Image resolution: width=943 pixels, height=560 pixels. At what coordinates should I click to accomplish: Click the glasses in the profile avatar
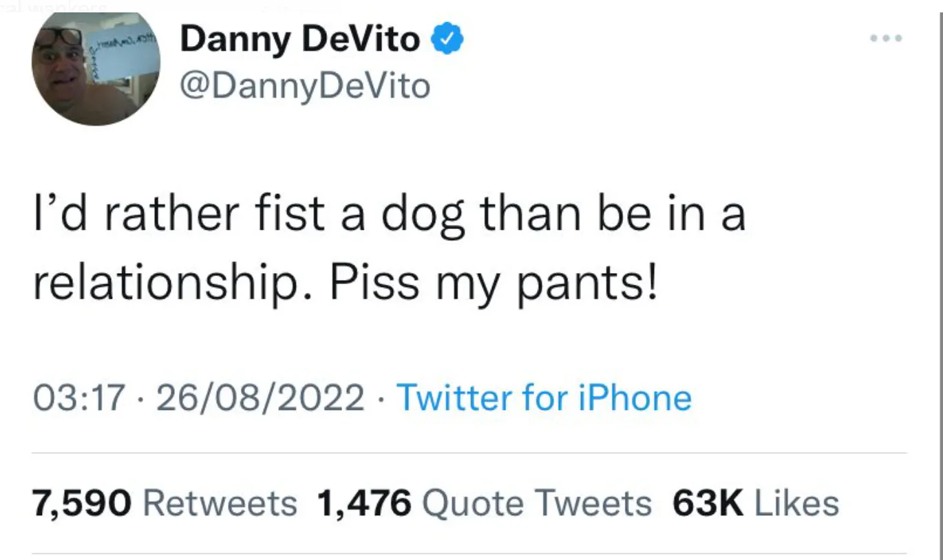click(59, 37)
